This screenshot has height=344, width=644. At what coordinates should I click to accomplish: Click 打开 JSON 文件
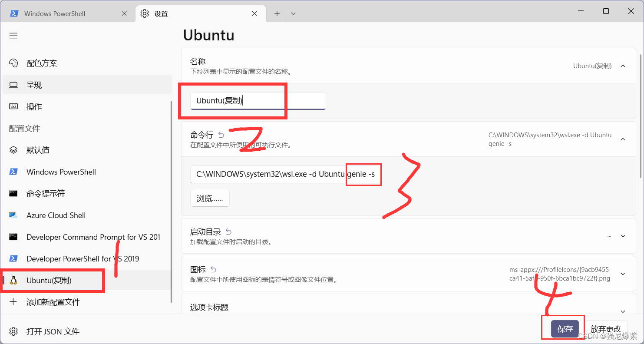[x=87, y=331]
